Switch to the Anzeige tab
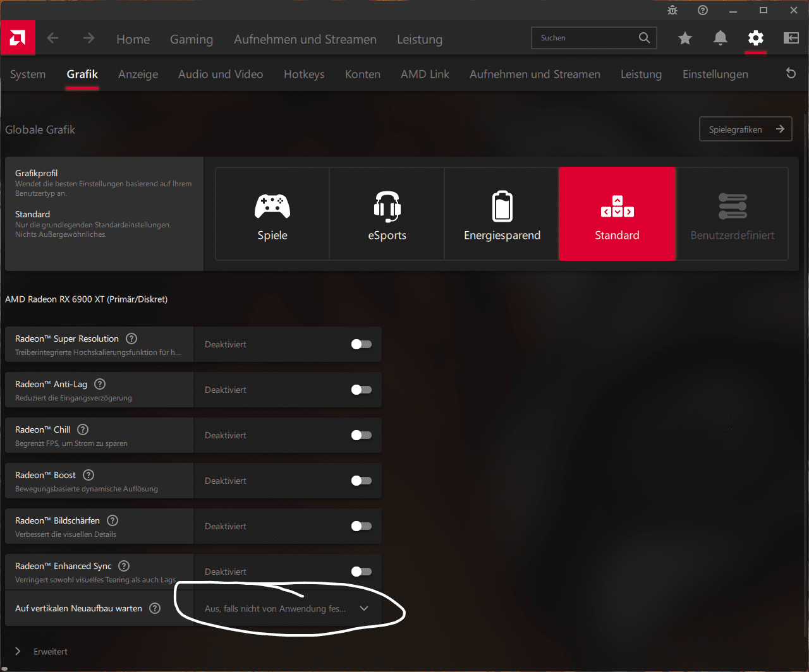Viewport: 809px width, 672px height. click(x=138, y=75)
